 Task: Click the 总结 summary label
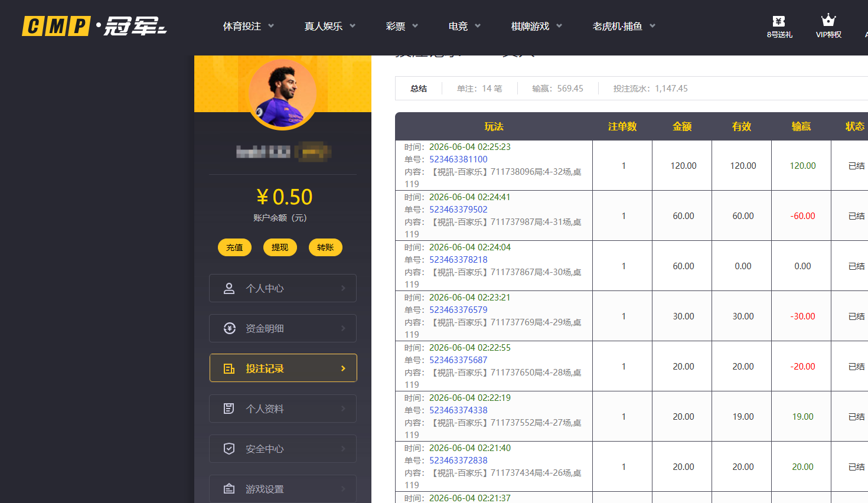[419, 89]
